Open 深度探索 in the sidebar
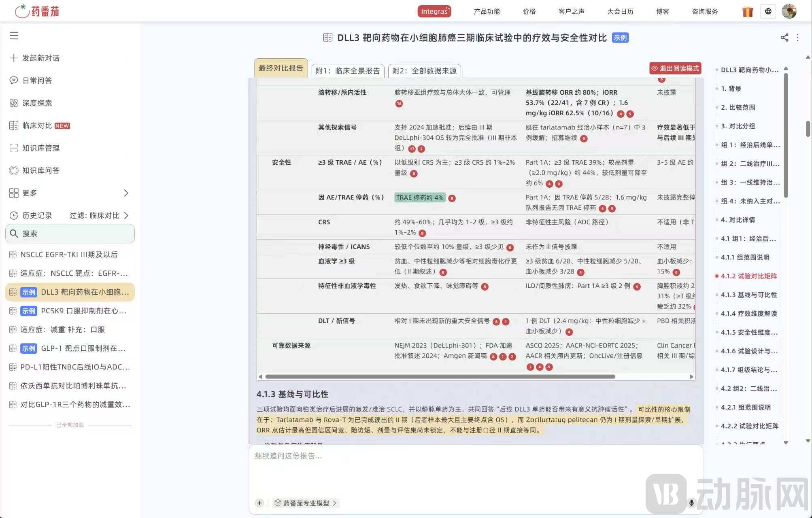 [37, 103]
